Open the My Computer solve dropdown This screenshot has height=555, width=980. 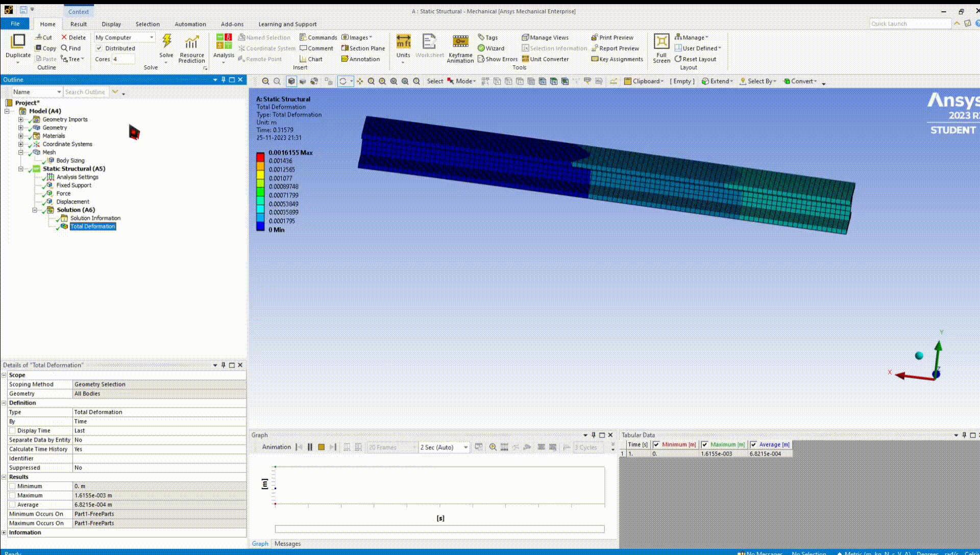point(125,37)
